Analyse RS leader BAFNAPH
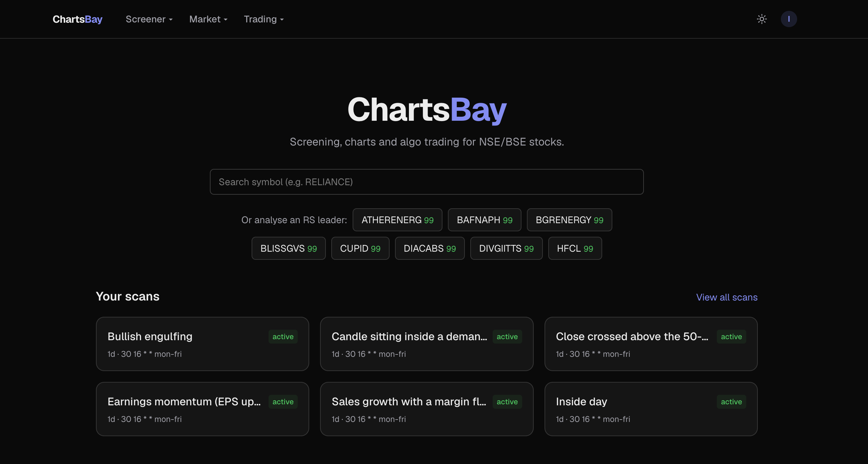This screenshot has height=464, width=868. click(x=485, y=220)
